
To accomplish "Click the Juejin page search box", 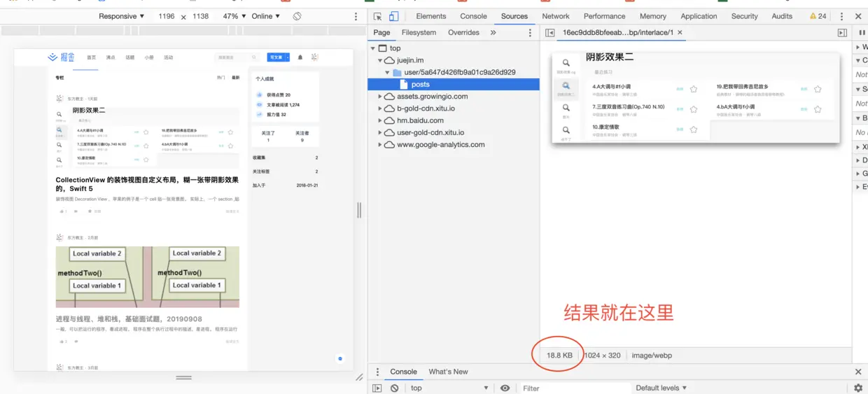I will [x=237, y=57].
